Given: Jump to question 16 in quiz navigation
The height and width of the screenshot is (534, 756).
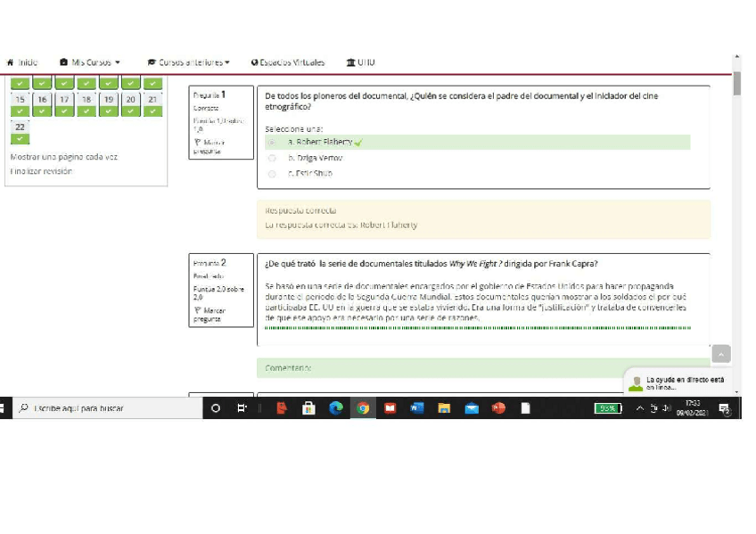Looking at the screenshot, I should coord(42,104).
